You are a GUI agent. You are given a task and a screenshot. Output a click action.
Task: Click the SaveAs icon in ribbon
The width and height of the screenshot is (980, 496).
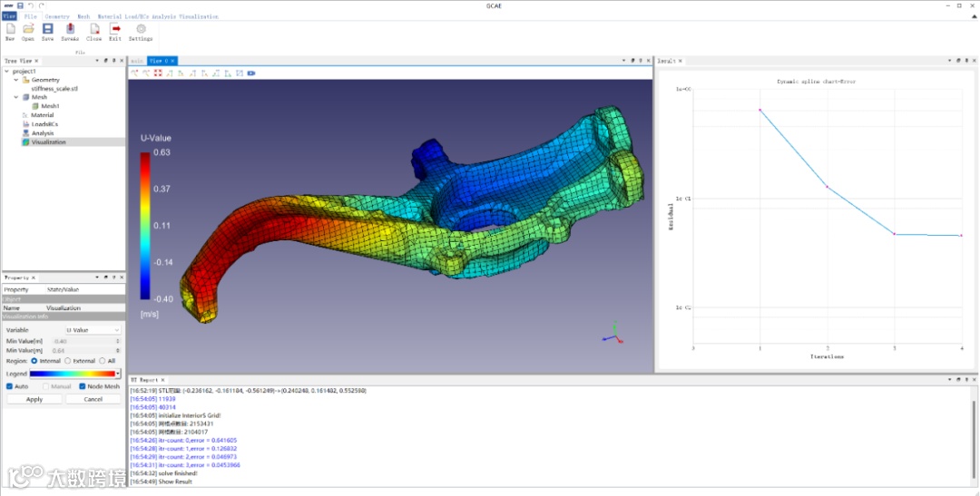(70, 29)
